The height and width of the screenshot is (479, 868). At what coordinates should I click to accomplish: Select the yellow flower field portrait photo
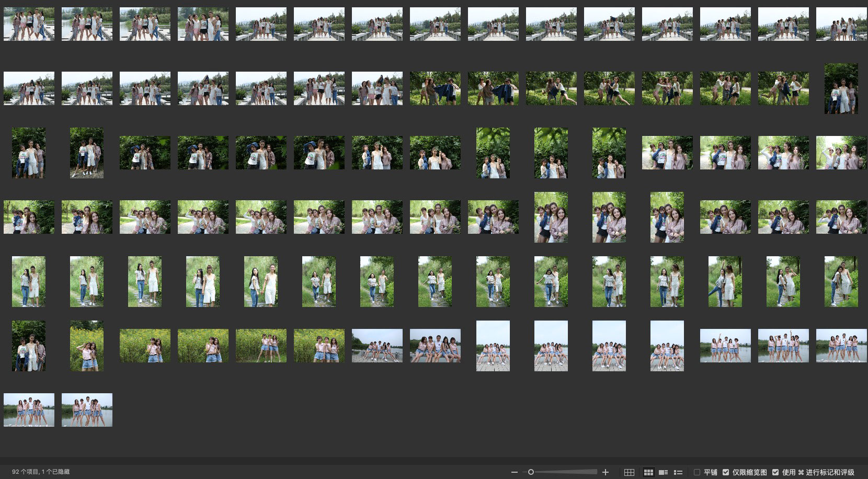click(x=87, y=346)
